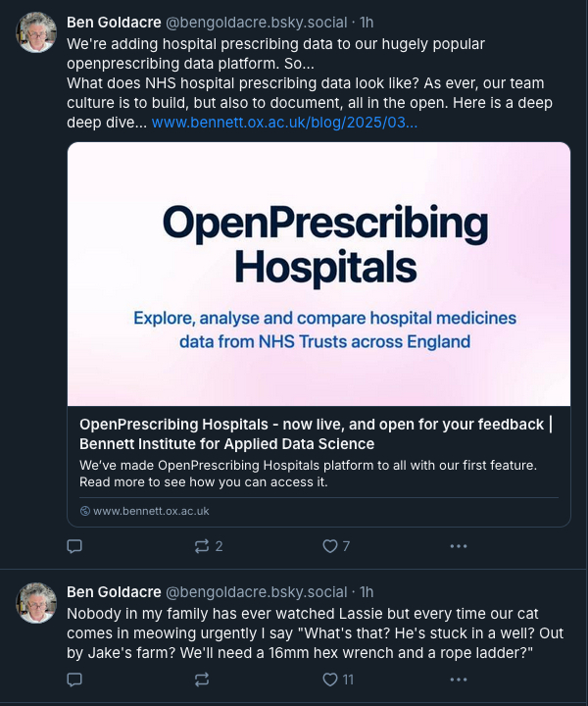Open Ben Goldacre's avatar on first post
Screen dimensions: 588x706
tap(36, 33)
